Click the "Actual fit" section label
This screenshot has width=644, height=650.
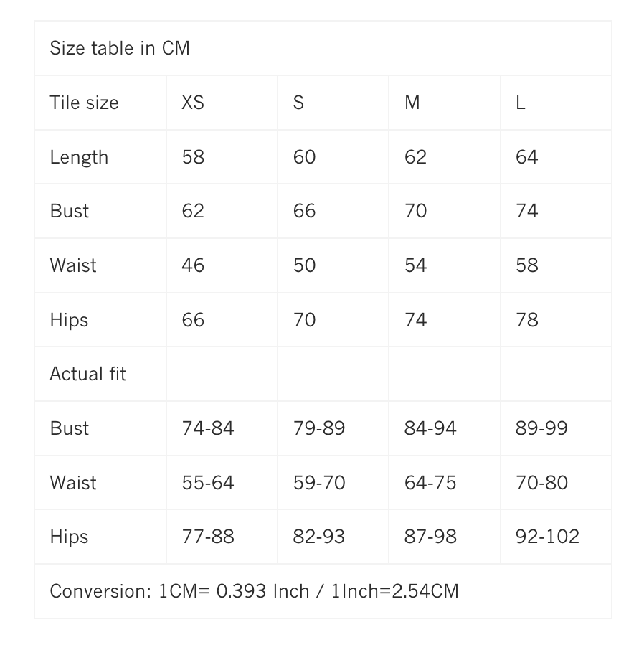(x=87, y=374)
